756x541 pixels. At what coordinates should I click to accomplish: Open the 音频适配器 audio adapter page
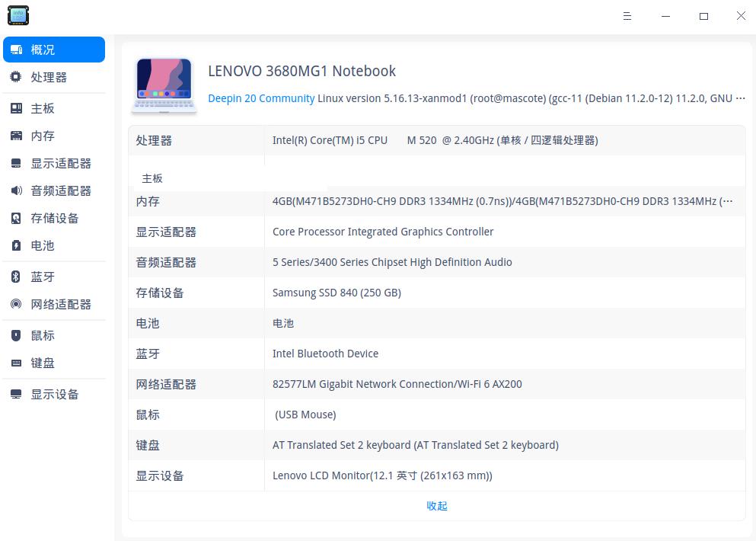point(16,190)
